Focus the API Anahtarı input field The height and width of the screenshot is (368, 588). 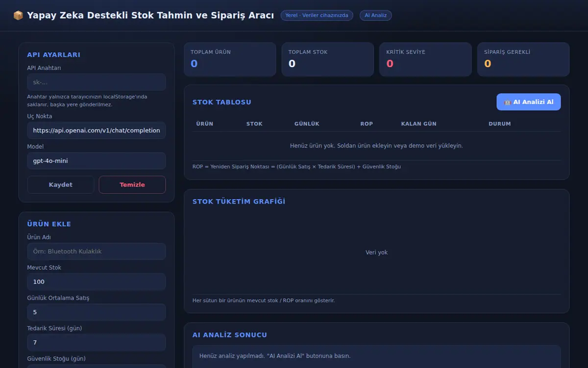97,82
